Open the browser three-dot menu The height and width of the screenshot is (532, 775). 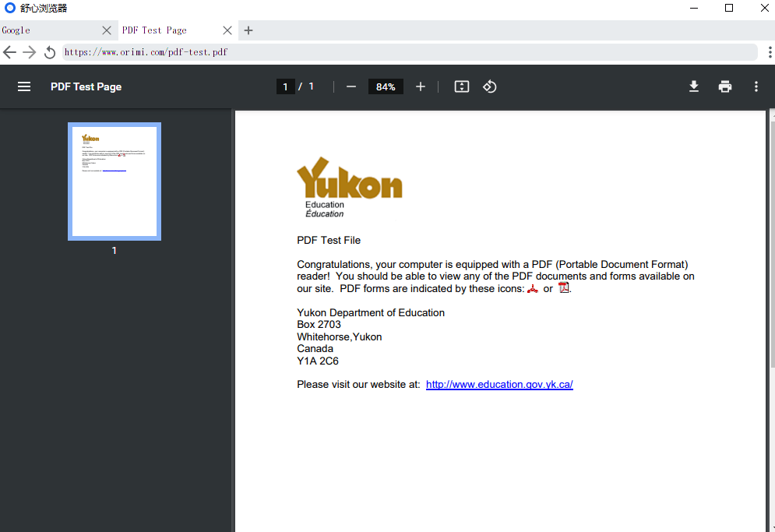(x=770, y=52)
